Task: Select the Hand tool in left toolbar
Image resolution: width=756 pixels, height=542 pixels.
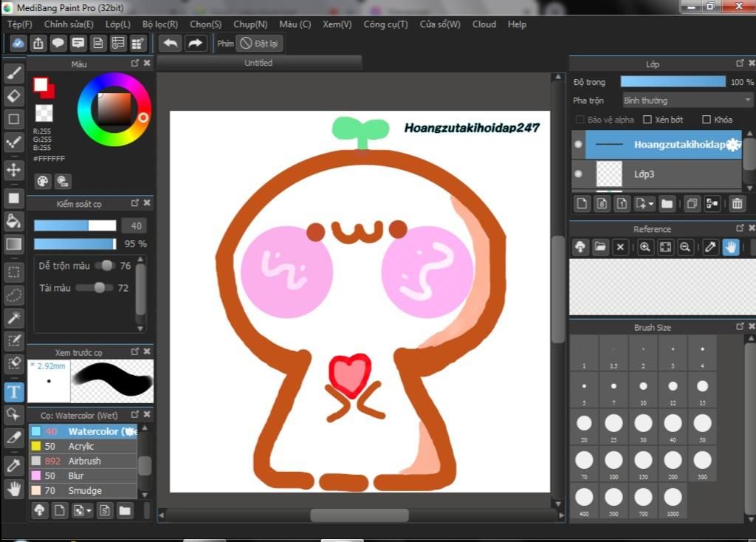Action: tap(14, 489)
